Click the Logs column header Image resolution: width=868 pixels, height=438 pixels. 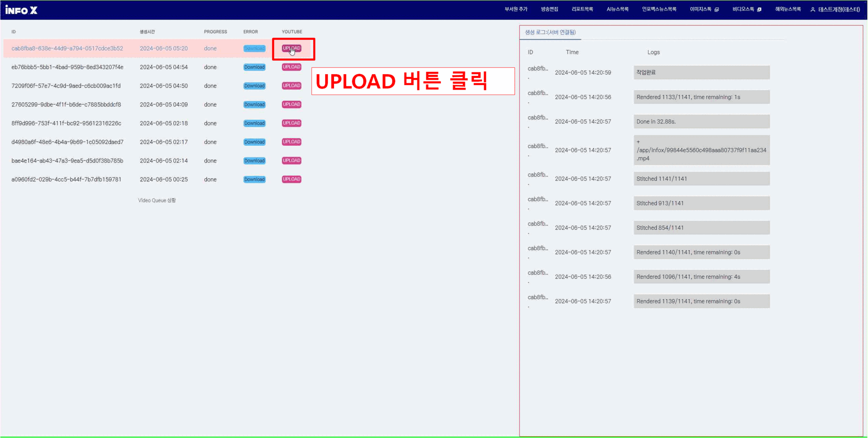[653, 52]
